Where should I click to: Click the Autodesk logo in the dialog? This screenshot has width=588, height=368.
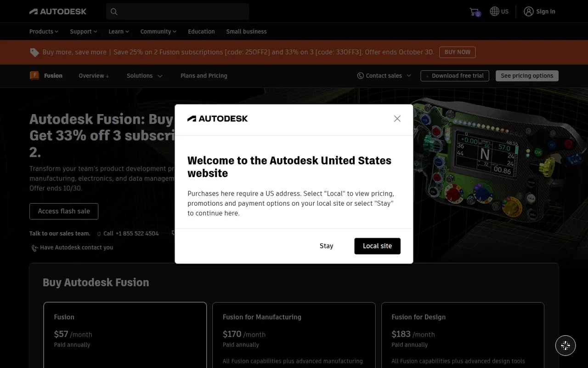click(x=217, y=119)
